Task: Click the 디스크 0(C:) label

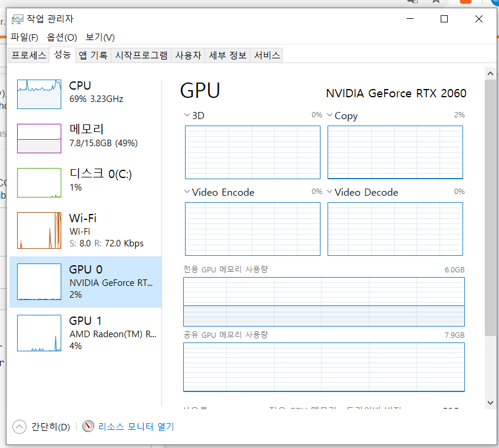Action: tap(101, 174)
